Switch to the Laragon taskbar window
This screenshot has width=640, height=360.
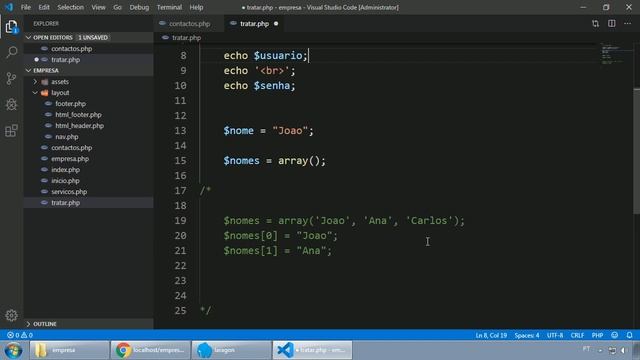pyautogui.click(x=231, y=350)
